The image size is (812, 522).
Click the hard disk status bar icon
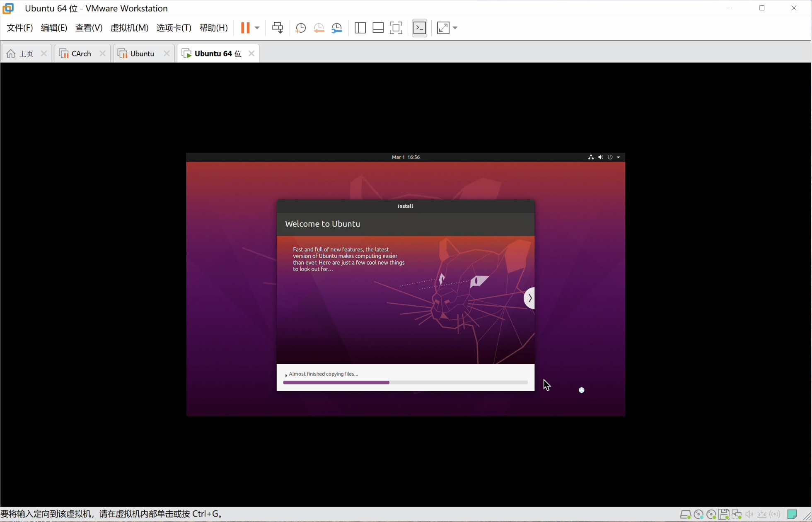tap(686, 515)
